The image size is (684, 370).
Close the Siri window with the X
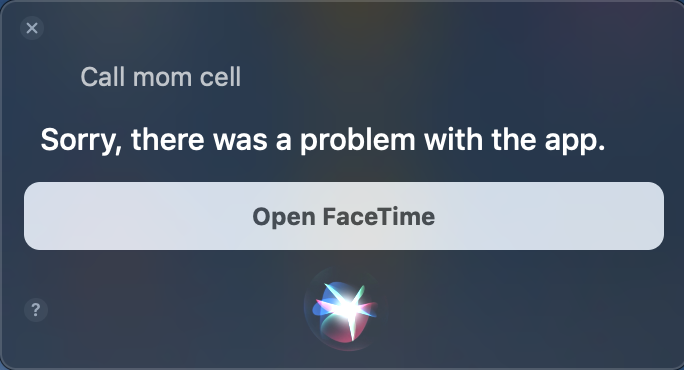pyautogui.click(x=32, y=28)
